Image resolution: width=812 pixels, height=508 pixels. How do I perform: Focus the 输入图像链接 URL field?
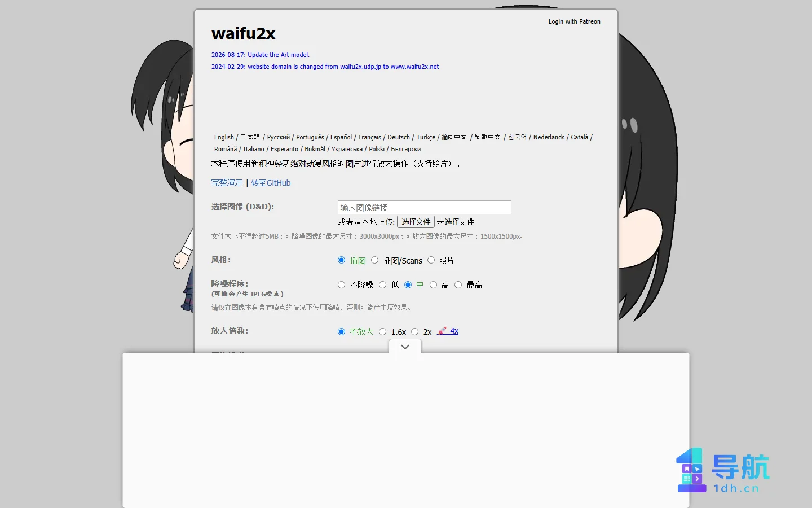click(x=424, y=207)
